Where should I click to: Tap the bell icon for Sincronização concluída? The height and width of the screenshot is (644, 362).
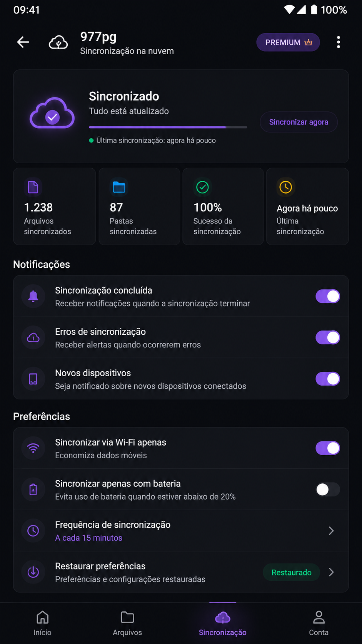pos(33,297)
